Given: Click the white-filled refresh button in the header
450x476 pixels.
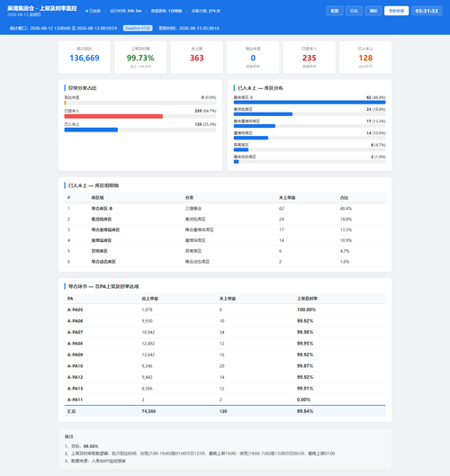Looking at the screenshot, I should pos(396,11).
